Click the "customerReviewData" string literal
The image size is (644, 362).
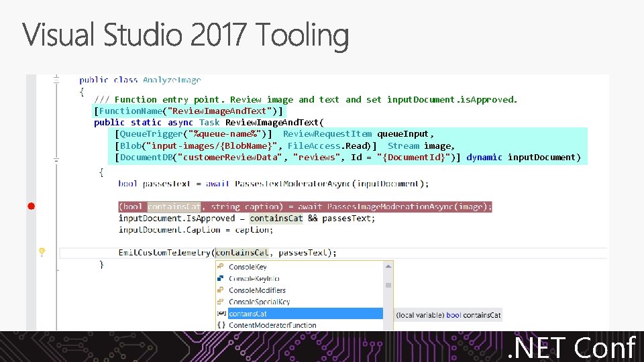tap(230, 157)
